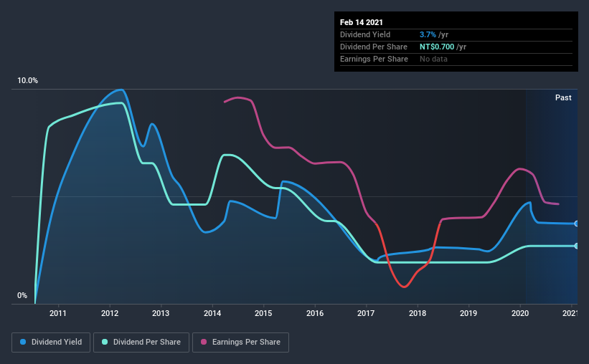Toggle the Earnings Per Share legend button
The width and height of the screenshot is (589, 364).
241,343
